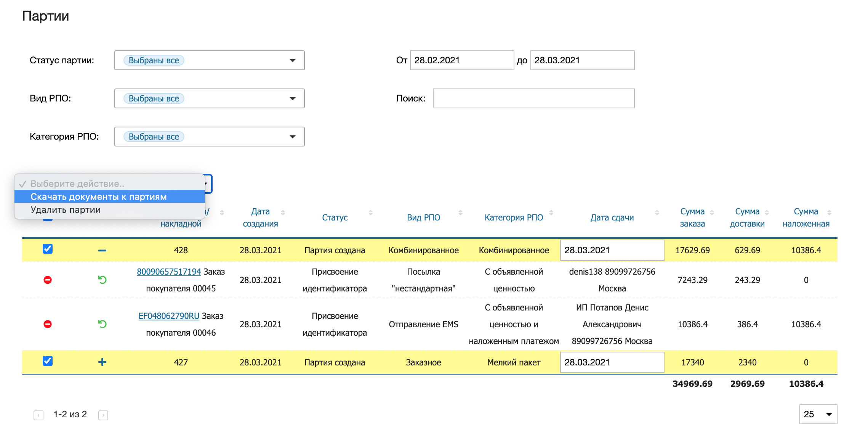Sort by Статус column arrows
868x444 pixels.
[370, 213]
